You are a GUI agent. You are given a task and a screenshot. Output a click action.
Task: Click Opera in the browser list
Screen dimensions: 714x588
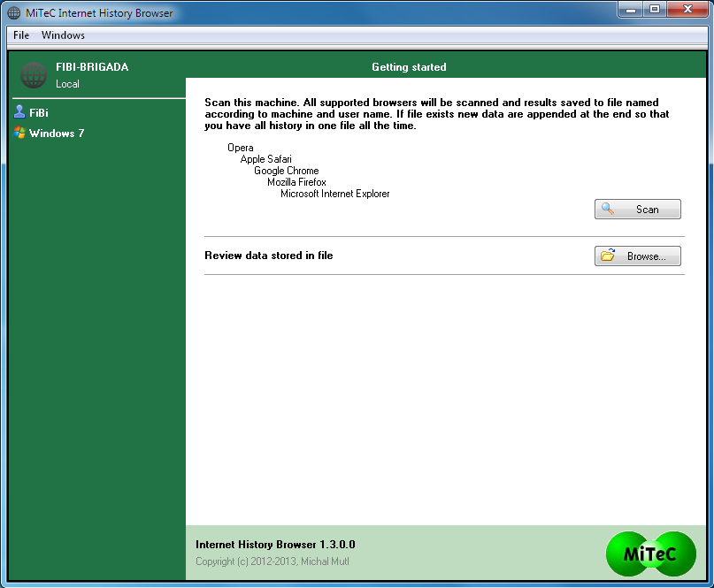pos(241,148)
